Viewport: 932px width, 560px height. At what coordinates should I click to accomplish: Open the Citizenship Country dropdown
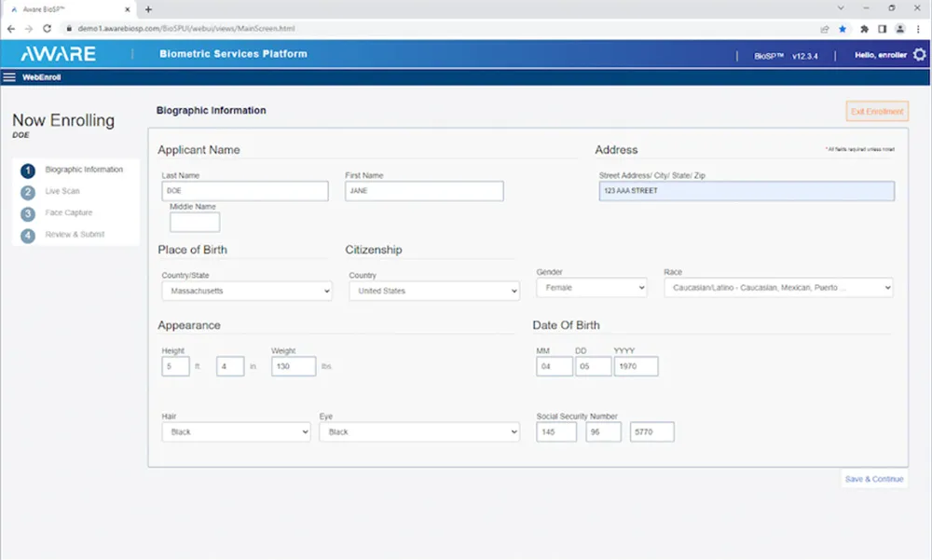click(433, 291)
